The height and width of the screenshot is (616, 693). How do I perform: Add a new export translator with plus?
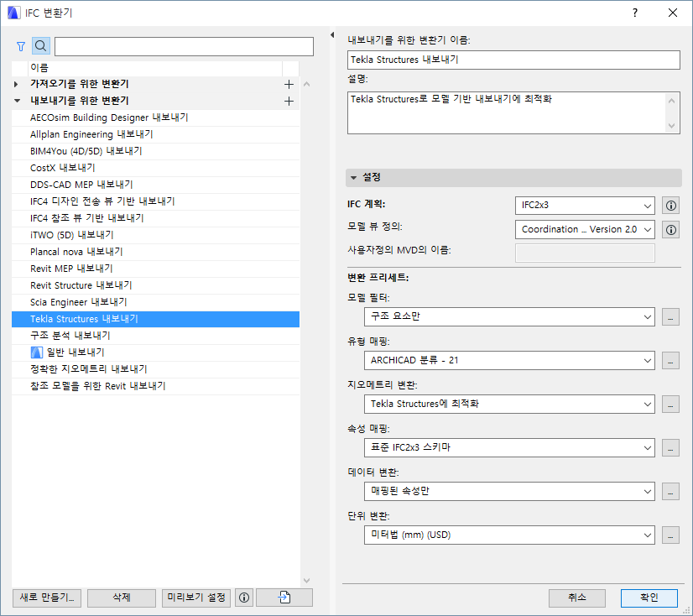click(289, 101)
